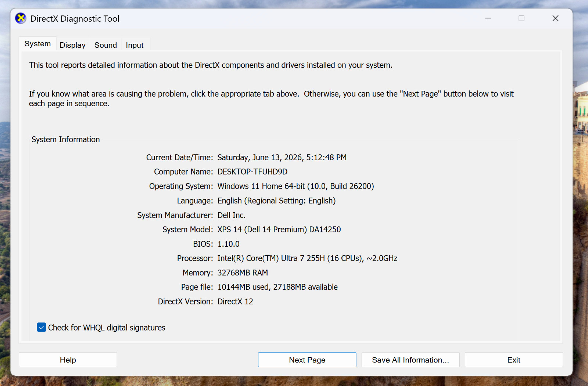Click the 'If you know what area' paragraph
This screenshot has height=386, width=588.
271,99
